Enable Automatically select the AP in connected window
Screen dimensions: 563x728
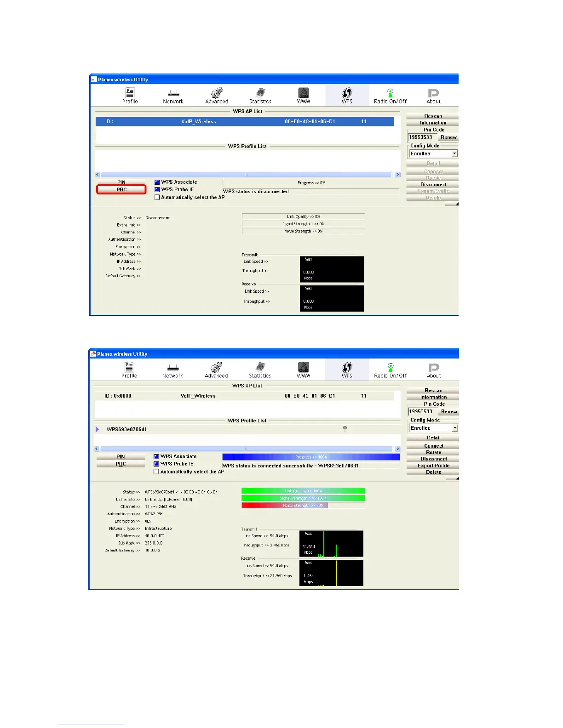coord(156,472)
